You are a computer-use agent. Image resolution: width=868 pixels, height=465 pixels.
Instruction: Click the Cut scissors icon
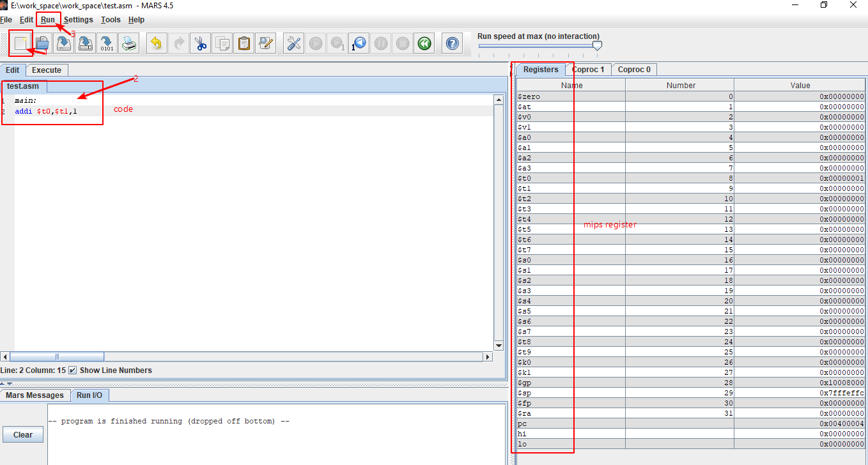coord(199,43)
